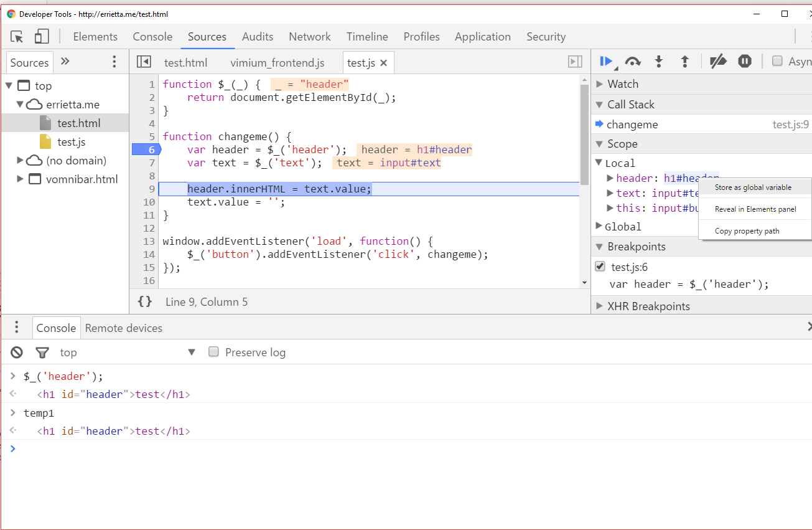Open the Sources sidebar more tabs chevron
Viewport: 812px width, 530px height.
(65, 62)
